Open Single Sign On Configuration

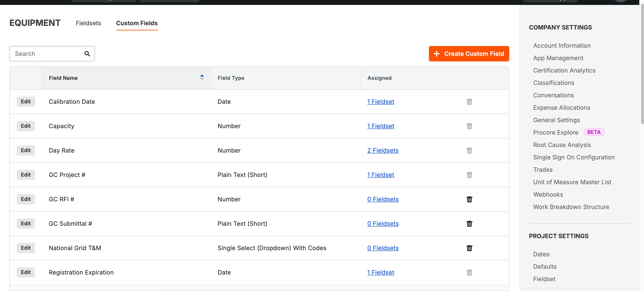coord(574,157)
